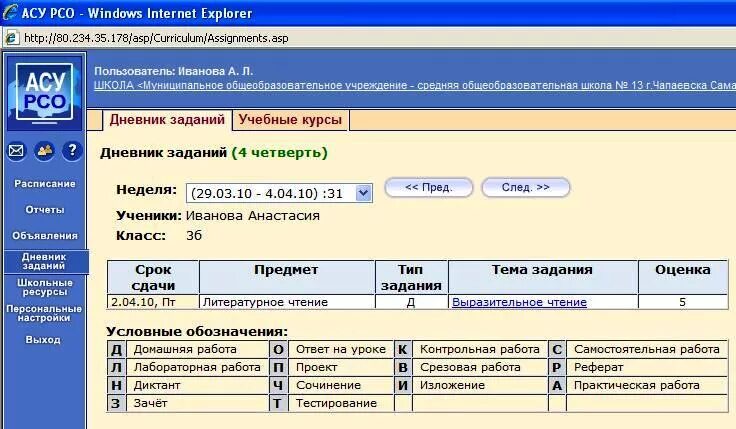This screenshot has width=736, height=429.
Task: Open Персональные настройки in sidebar
Action: coord(45,313)
